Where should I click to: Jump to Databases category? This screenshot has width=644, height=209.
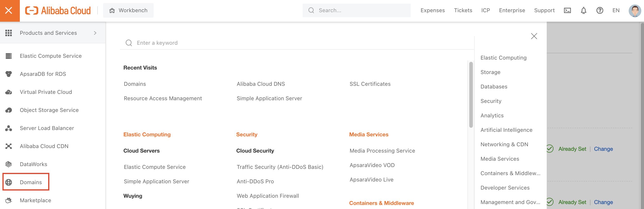tap(494, 87)
